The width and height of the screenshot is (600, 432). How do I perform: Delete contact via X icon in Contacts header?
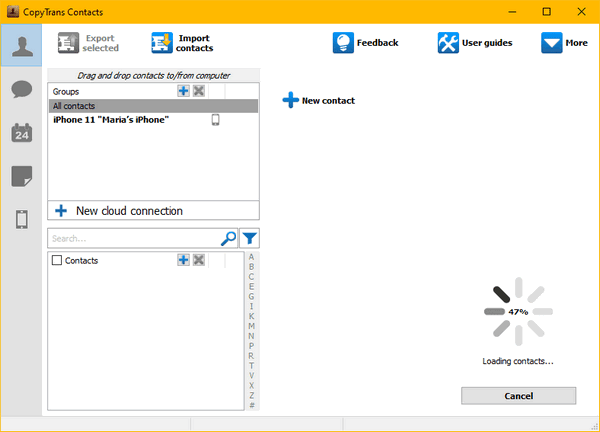click(x=199, y=260)
